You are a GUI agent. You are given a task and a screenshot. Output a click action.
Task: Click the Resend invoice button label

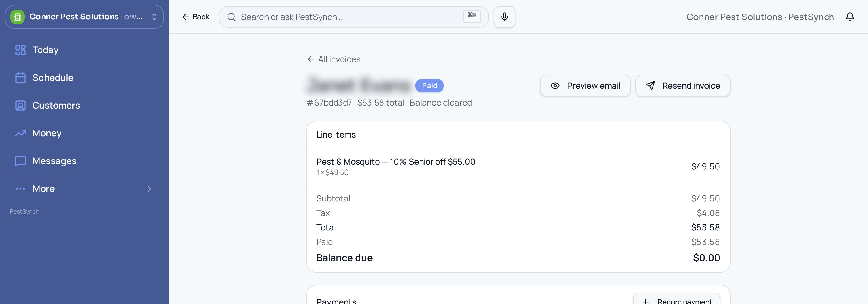691,86
